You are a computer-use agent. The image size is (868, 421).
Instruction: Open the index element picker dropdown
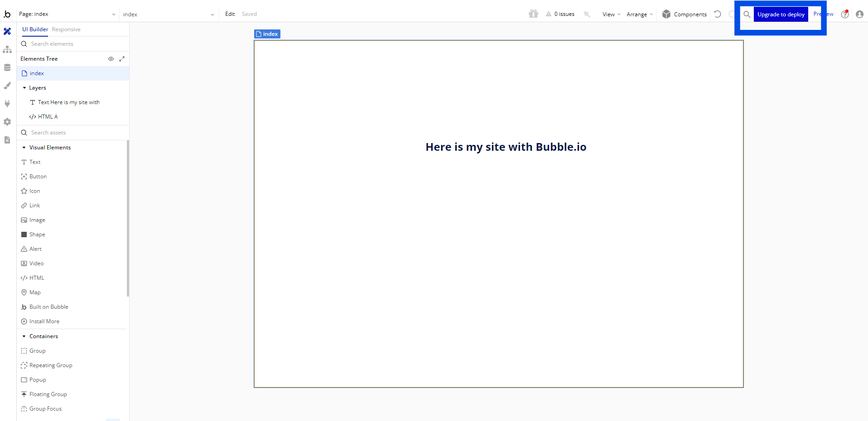169,14
